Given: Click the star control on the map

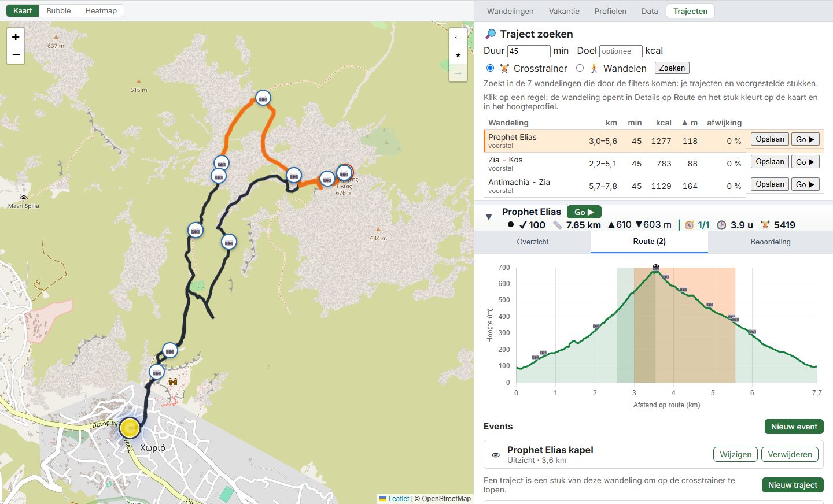Looking at the screenshot, I should (x=458, y=55).
